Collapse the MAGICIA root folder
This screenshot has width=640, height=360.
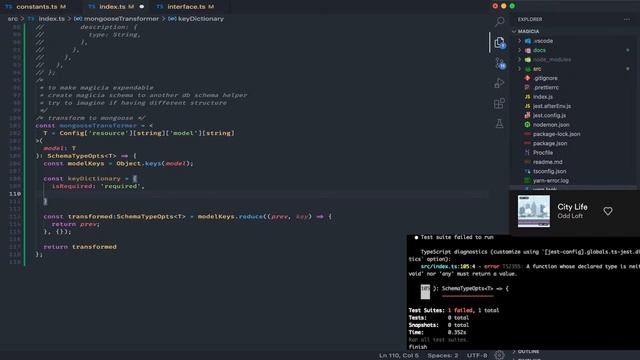528,31
